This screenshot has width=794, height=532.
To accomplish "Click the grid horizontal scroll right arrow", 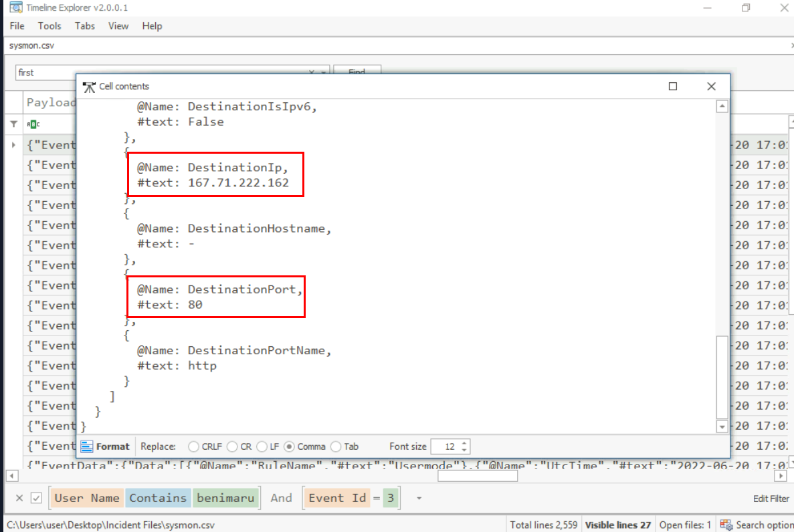I will [781, 476].
